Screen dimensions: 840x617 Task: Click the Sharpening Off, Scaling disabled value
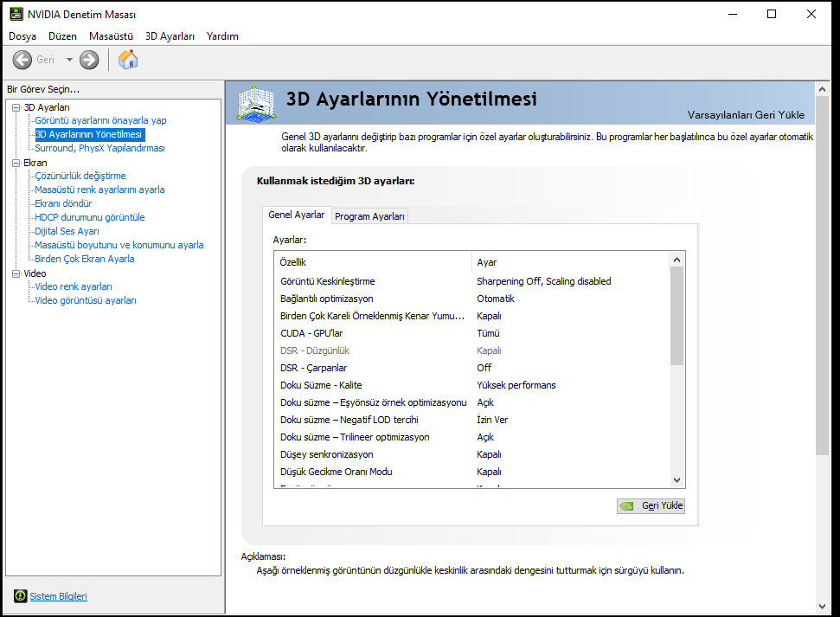544,281
